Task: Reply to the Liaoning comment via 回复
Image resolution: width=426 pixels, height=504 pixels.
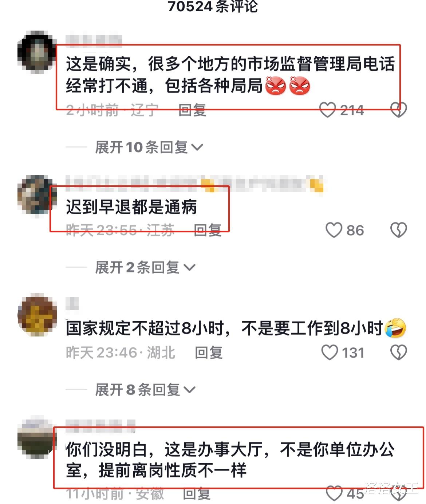Action: click(193, 110)
